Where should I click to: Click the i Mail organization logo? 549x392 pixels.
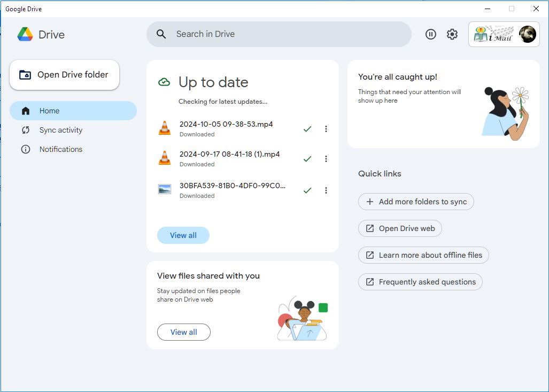pos(493,34)
